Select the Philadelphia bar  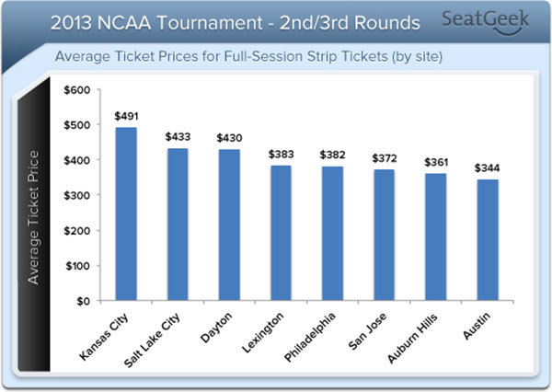(x=332, y=234)
